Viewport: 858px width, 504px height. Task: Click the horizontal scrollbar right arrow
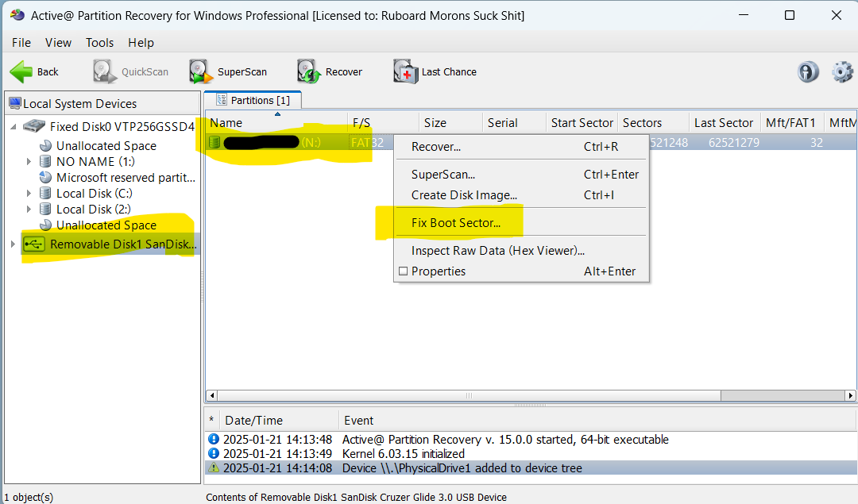pyautogui.click(x=850, y=395)
